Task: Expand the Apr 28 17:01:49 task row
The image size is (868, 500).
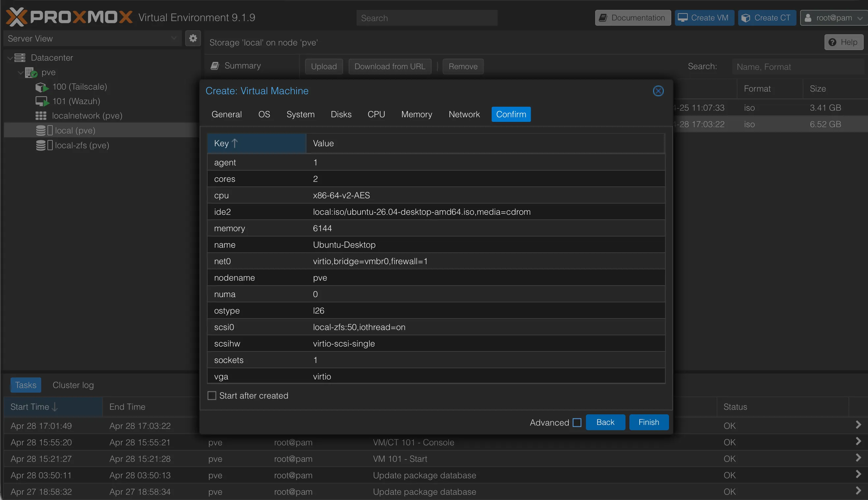Action: click(x=858, y=425)
